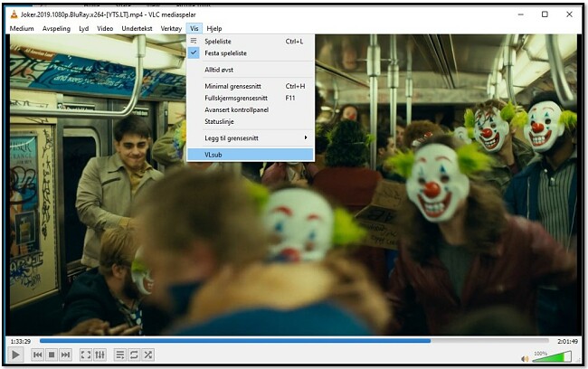This screenshot has width=588, height=369.
Task: Launch VLsub subtitle extension
Action: (250, 155)
